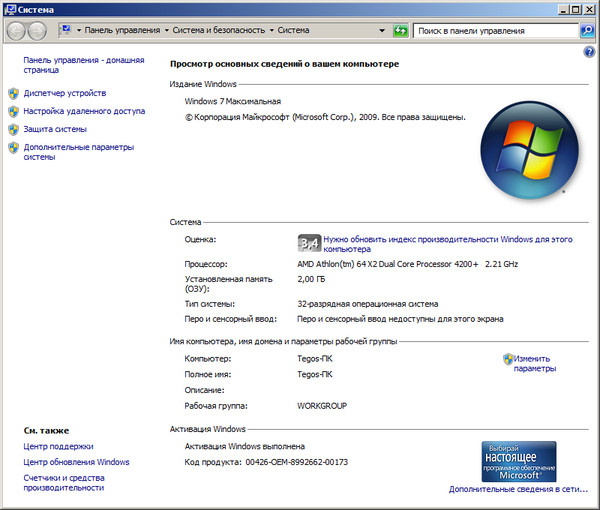
Task: Click shield icon beside Защита системы
Action: point(13,129)
